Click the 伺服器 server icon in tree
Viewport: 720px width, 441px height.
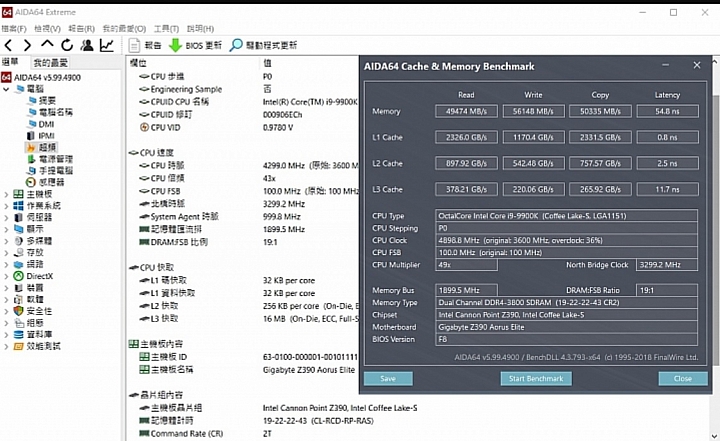pyautogui.click(x=18, y=217)
